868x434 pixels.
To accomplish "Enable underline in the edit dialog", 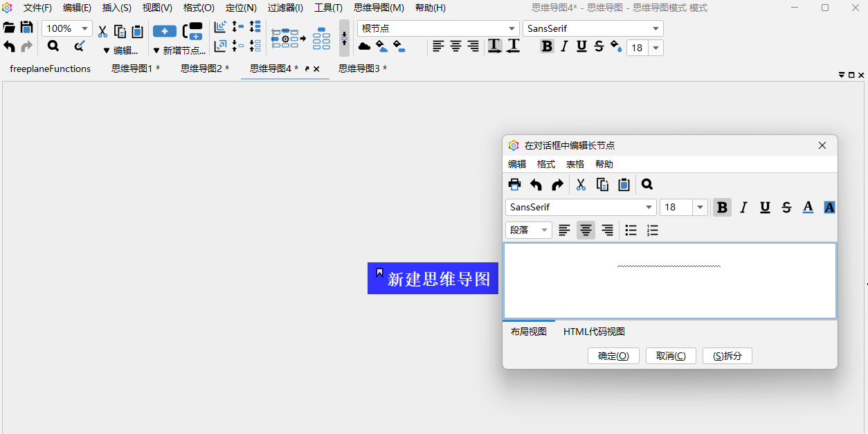I will pos(765,207).
